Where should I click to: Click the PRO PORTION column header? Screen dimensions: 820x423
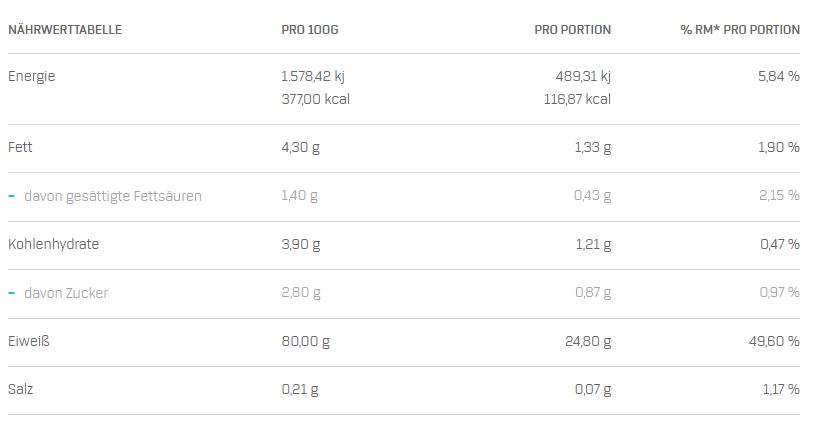click(x=572, y=30)
